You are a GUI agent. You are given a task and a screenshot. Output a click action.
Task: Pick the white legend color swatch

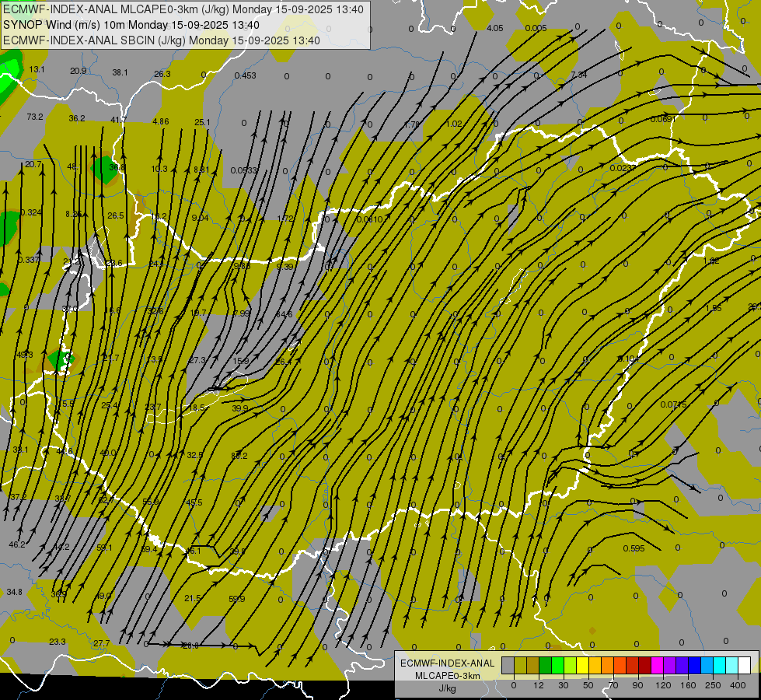point(745,665)
